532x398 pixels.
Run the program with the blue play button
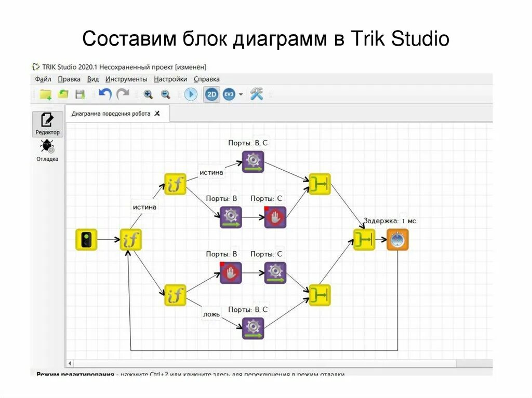pyautogui.click(x=191, y=94)
